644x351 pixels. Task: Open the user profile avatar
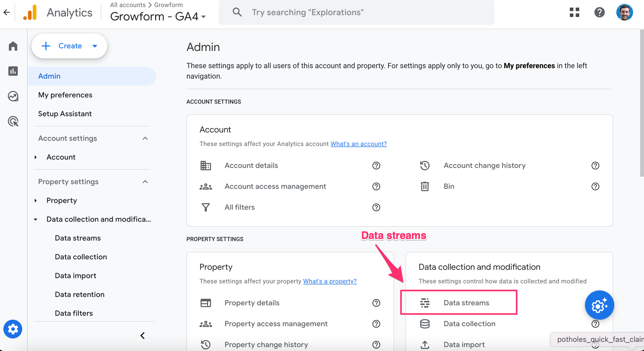pos(624,12)
